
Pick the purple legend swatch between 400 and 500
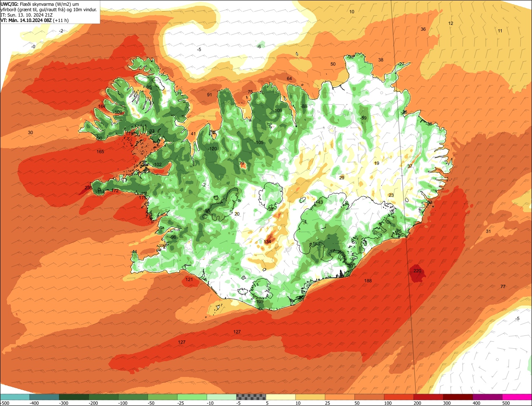click(488, 397)
